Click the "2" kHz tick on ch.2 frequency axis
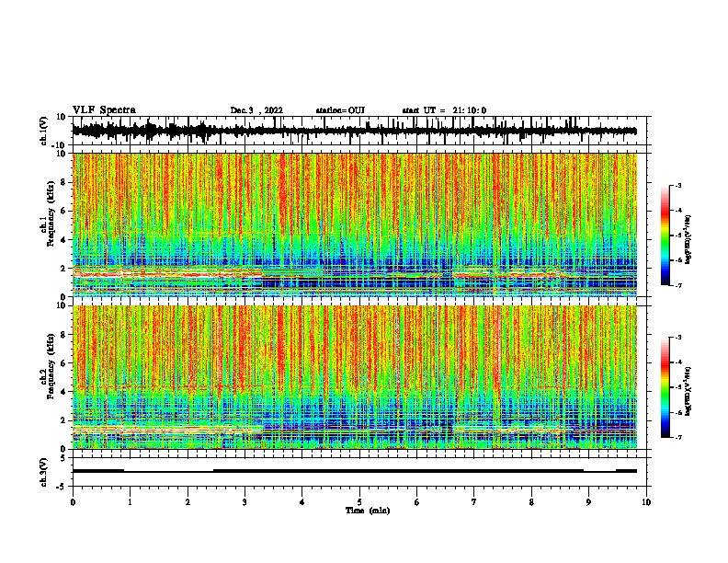The width and height of the screenshot is (728, 563). [x=63, y=420]
